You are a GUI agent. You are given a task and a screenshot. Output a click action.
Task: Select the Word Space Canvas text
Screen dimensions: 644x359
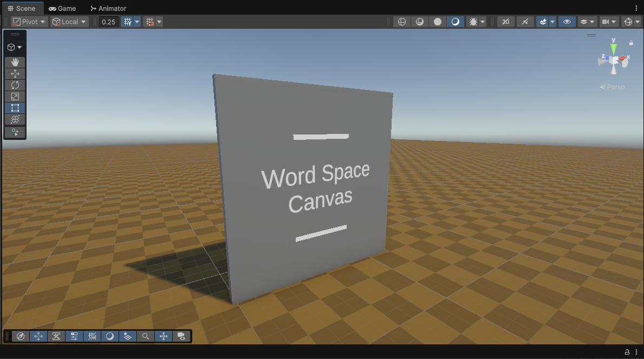click(x=315, y=187)
